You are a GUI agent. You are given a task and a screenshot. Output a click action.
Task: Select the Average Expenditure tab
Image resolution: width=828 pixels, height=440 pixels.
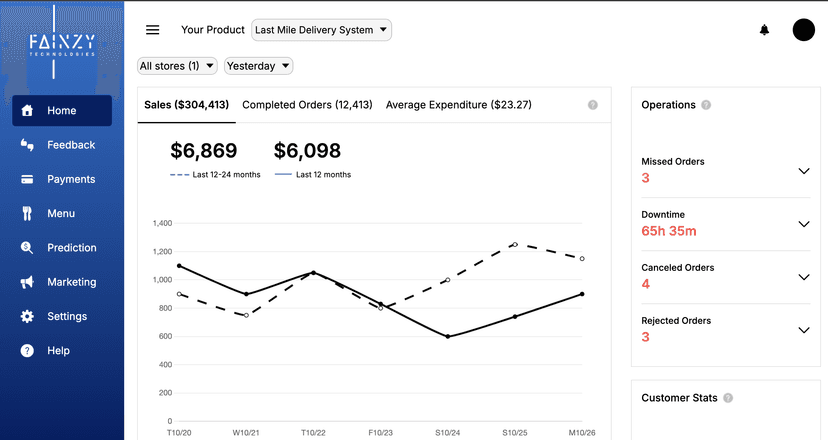click(458, 105)
